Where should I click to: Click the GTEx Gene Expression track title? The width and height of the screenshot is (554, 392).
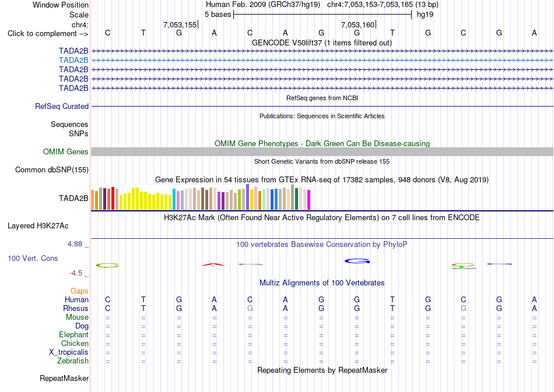[322, 179]
